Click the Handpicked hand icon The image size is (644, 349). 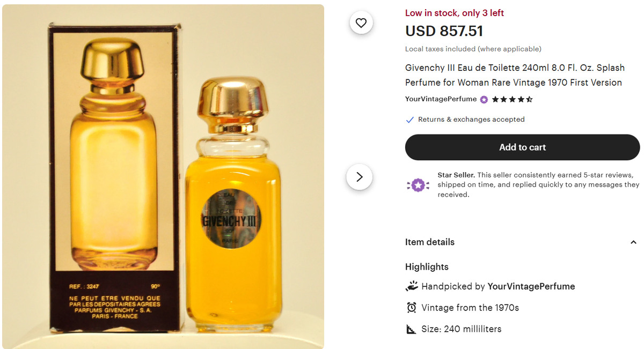[x=411, y=286]
